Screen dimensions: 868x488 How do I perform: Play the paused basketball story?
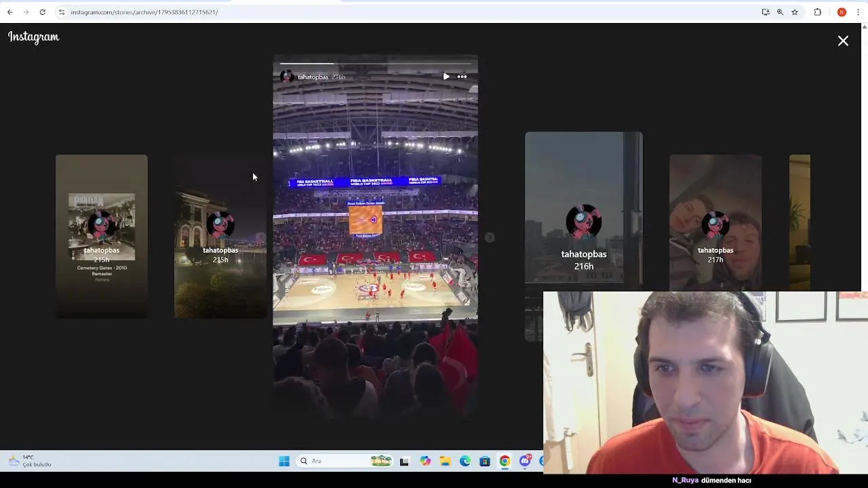tap(446, 77)
